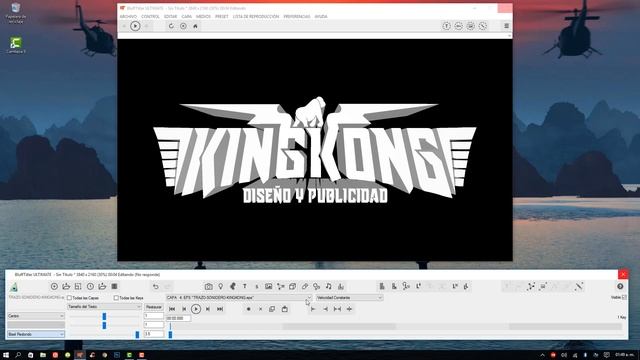Screen dimensions: 640x360
Task: Click the third property value field showing 3.5
Action: click(154, 334)
